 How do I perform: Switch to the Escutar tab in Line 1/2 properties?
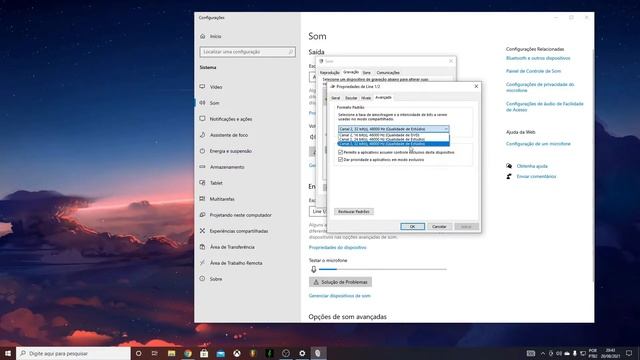click(351, 98)
